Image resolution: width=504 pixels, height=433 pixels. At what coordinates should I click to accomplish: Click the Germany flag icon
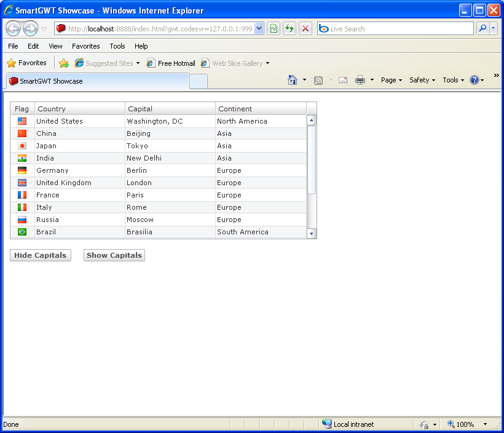[x=22, y=170]
